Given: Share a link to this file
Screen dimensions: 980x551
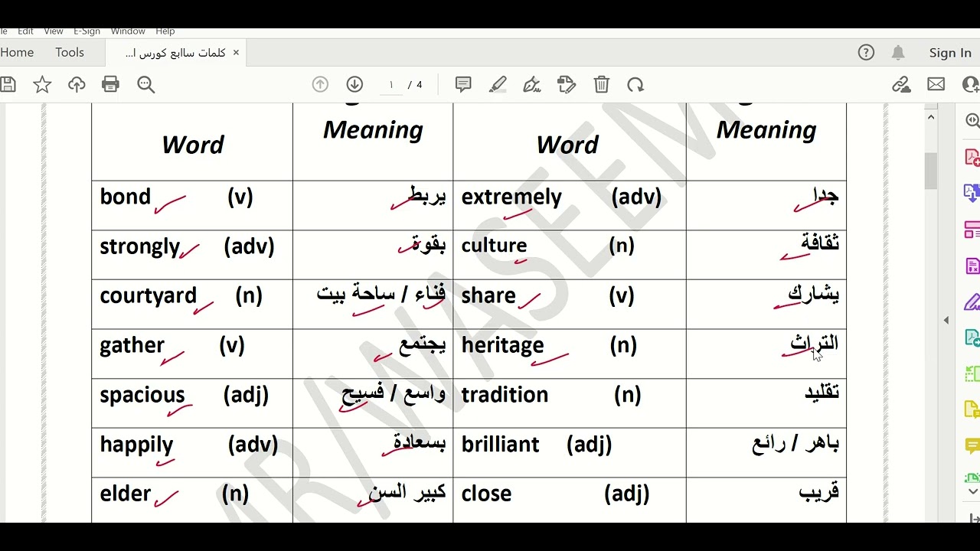Looking at the screenshot, I should coord(901,84).
